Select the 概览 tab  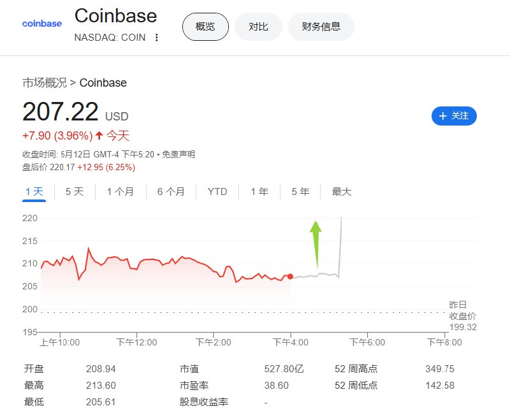point(205,27)
